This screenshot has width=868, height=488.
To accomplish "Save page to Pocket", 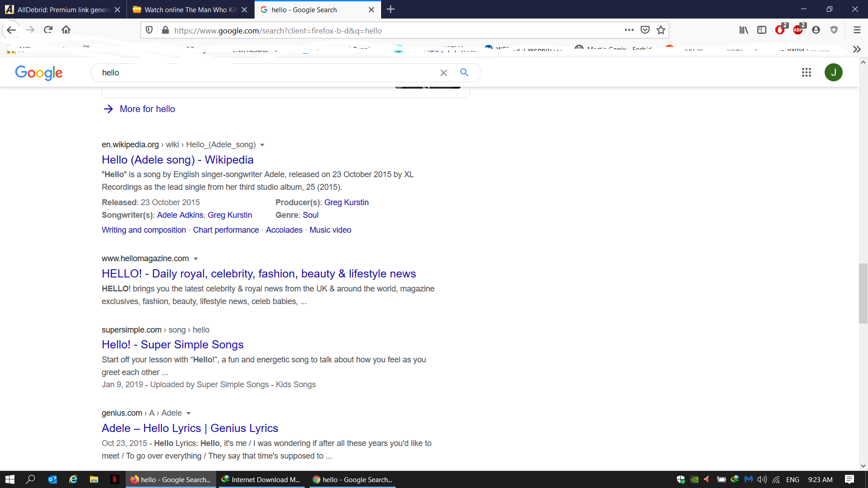I will coord(645,30).
